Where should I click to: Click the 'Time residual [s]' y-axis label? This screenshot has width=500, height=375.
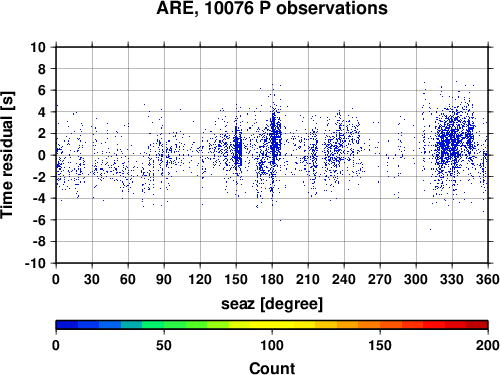coord(7,155)
